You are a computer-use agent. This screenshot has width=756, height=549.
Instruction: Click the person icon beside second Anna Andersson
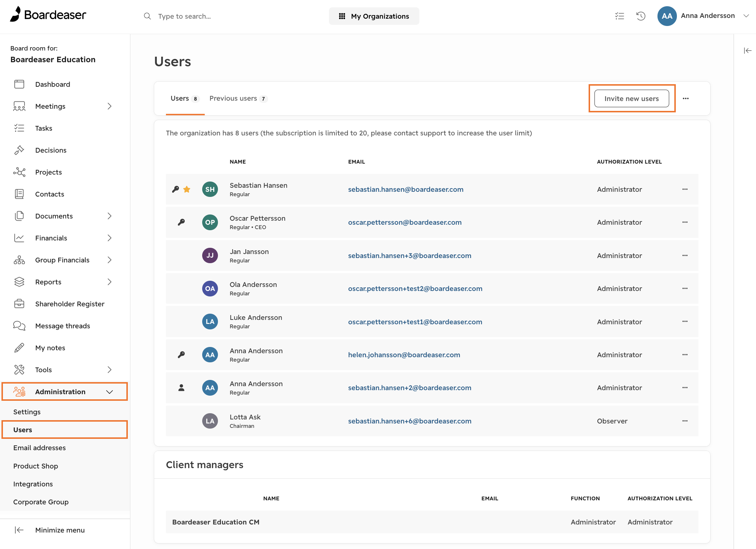(x=181, y=388)
